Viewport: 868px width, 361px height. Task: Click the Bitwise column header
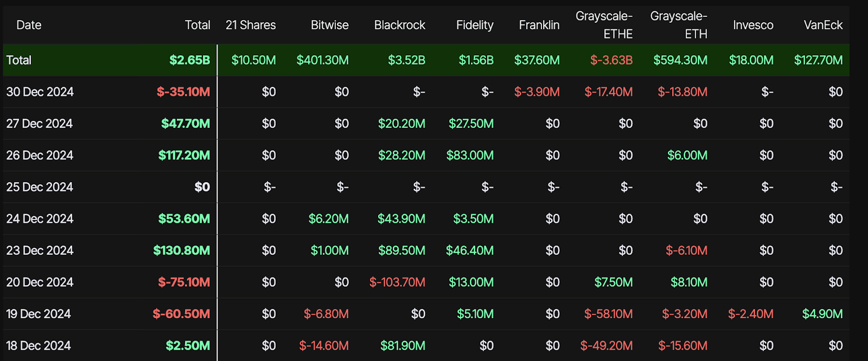point(330,25)
